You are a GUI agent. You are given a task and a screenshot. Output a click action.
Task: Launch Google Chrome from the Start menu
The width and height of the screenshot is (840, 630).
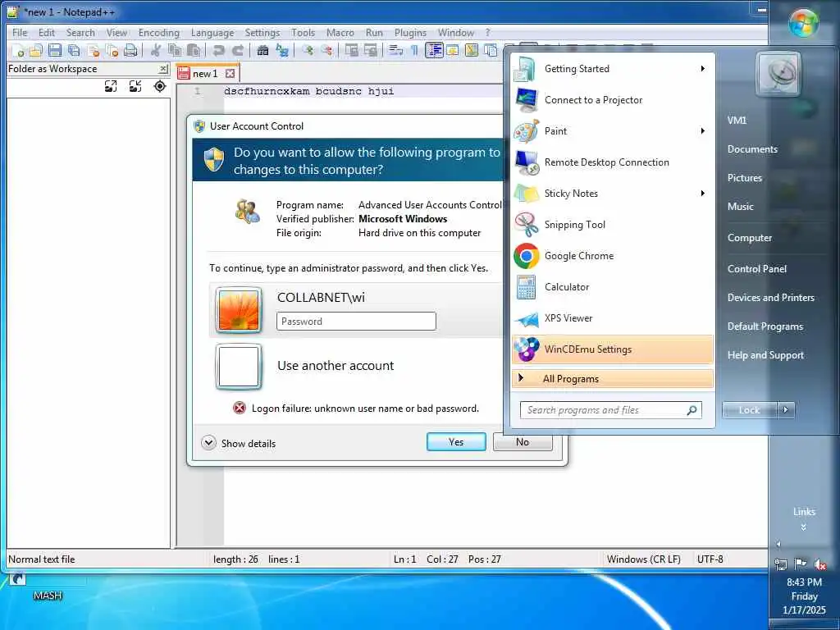click(612, 256)
